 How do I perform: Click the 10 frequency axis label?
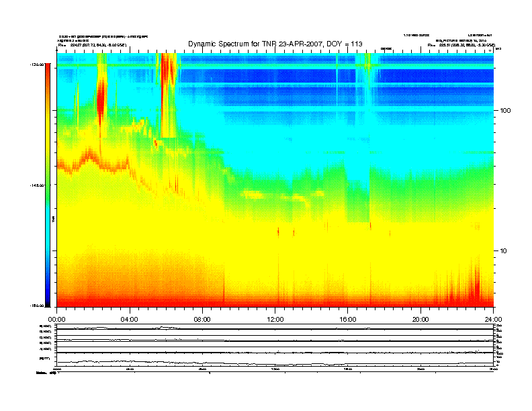tap(504, 251)
